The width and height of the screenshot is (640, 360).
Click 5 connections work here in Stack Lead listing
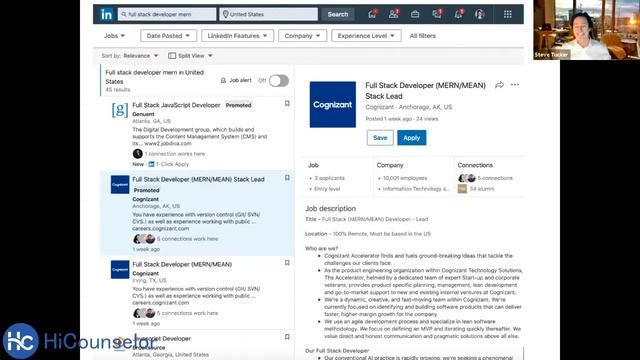coord(187,239)
